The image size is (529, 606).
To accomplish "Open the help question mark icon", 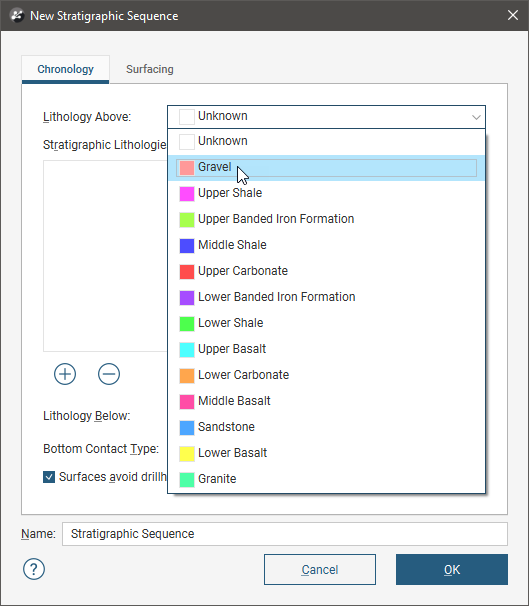I will [34, 569].
